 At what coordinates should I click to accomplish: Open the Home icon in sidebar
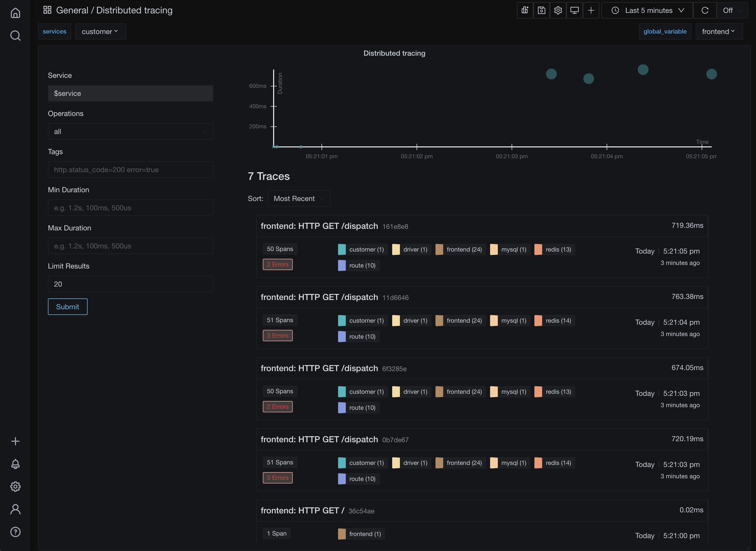pos(15,13)
